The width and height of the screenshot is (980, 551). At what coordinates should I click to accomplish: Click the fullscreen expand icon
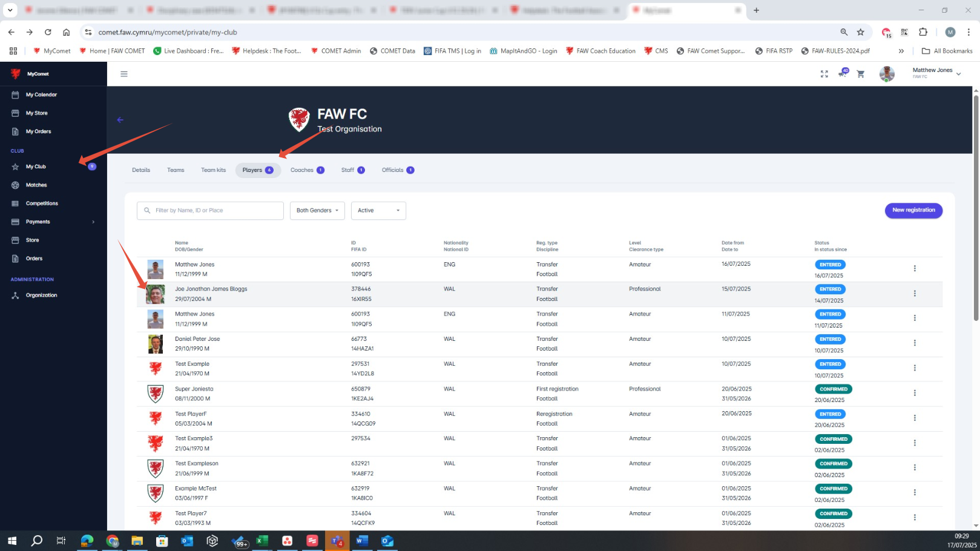[824, 74]
